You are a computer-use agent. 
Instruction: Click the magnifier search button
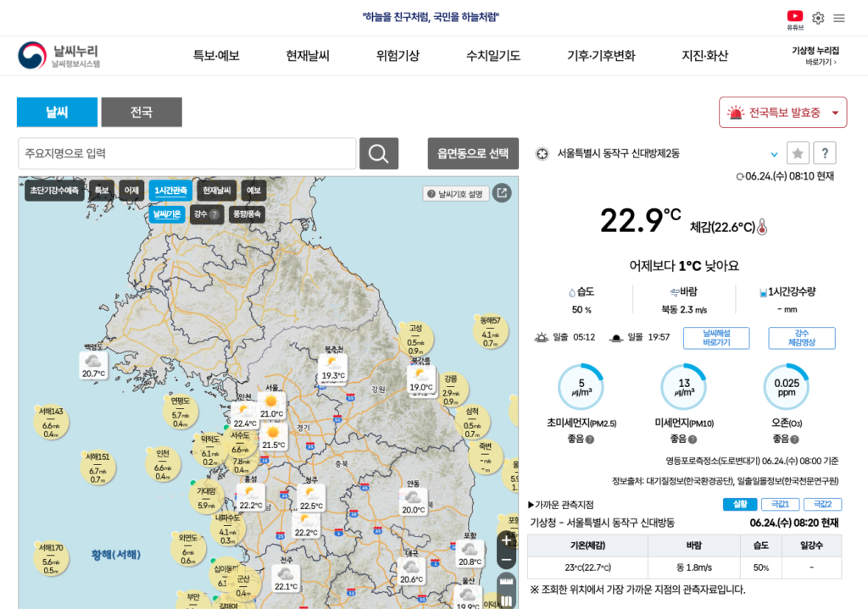[379, 153]
